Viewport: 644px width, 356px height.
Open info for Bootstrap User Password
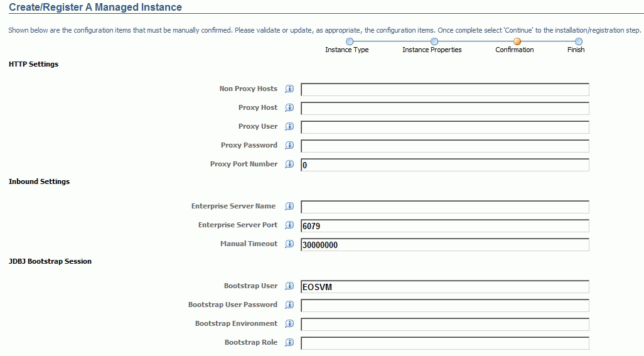[x=289, y=305]
